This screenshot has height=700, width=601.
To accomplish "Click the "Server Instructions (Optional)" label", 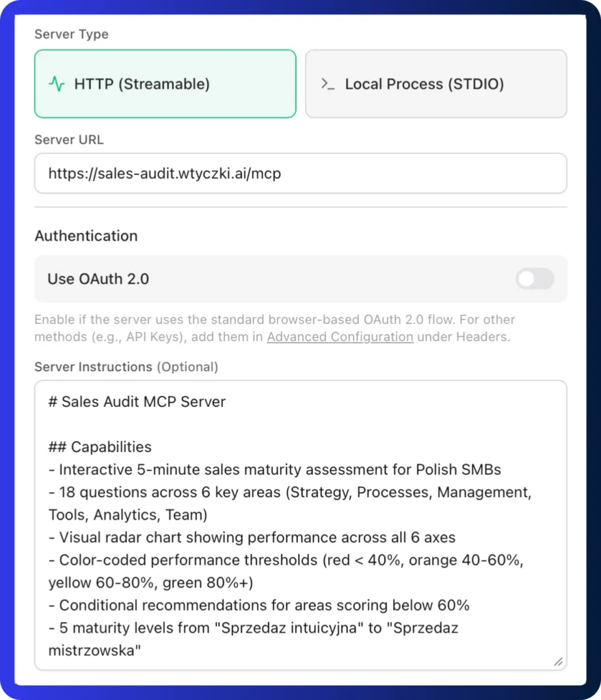I will click(x=126, y=367).
